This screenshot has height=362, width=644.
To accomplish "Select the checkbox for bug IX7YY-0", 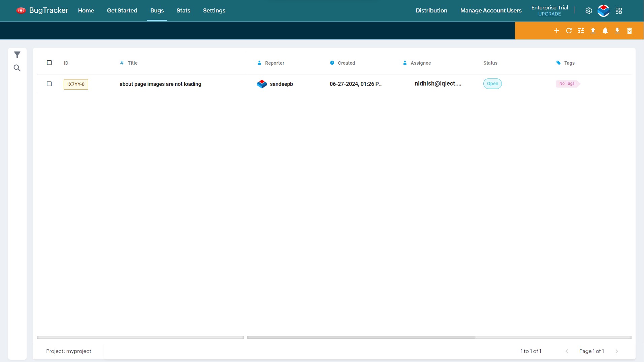I will pos(49,84).
